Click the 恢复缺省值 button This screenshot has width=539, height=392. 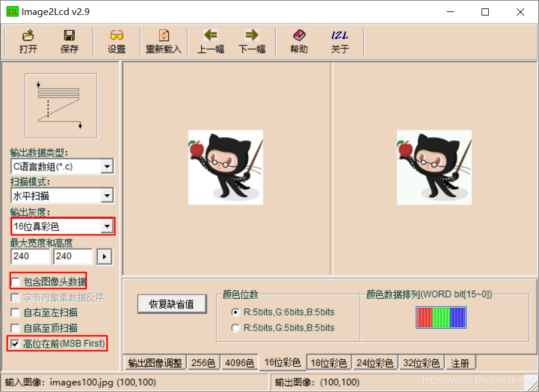[x=172, y=304]
